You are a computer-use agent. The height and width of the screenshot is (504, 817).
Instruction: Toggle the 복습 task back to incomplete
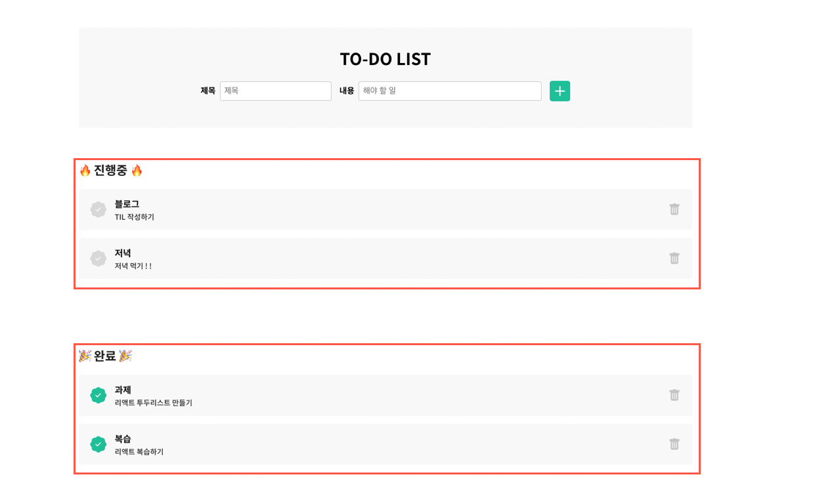[99, 444]
